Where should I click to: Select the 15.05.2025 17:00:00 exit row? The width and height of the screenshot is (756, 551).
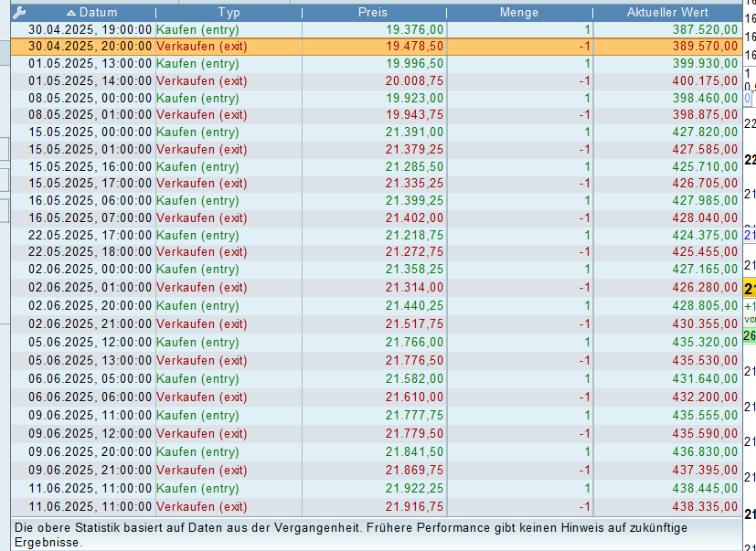click(377, 184)
